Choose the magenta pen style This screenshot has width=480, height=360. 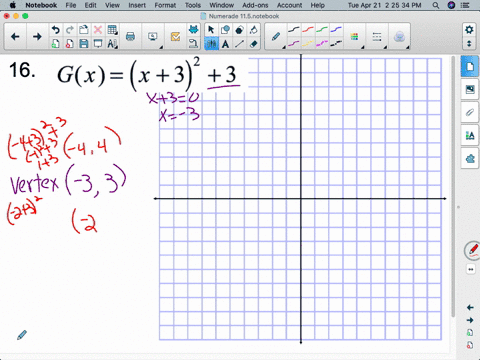click(x=322, y=43)
